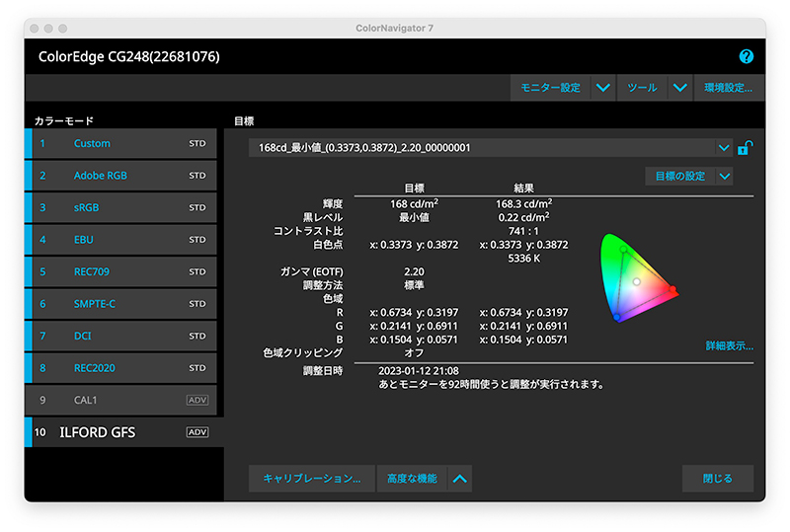Click the STD badge on sRGB row
Image resolution: width=790 pixels, height=532 pixels.
pos(197,207)
